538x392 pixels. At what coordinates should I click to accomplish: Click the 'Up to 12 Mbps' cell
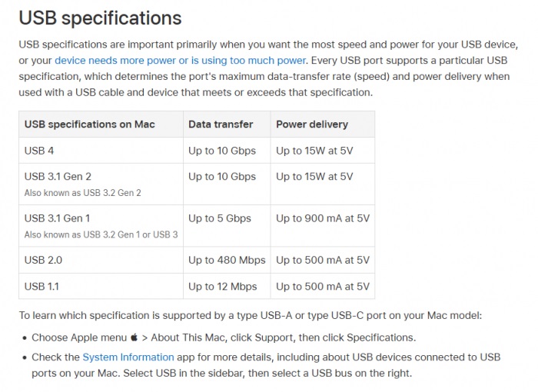(223, 286)
